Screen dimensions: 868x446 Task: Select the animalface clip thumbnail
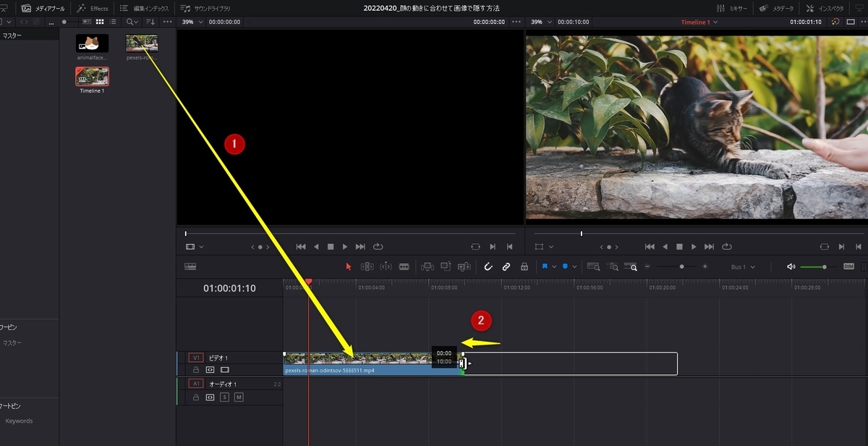tap(92, 43)
